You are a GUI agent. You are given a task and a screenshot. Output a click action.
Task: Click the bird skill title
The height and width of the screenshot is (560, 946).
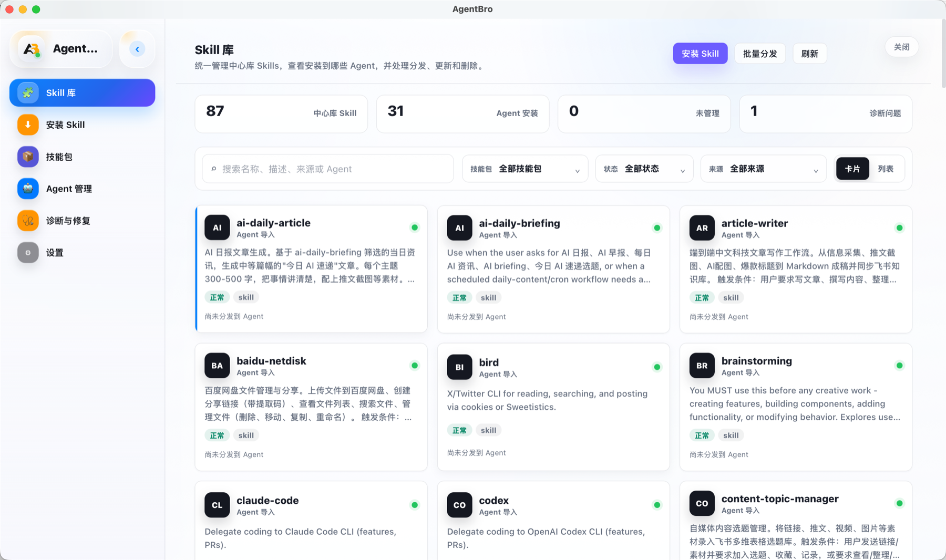coord(489,362)
